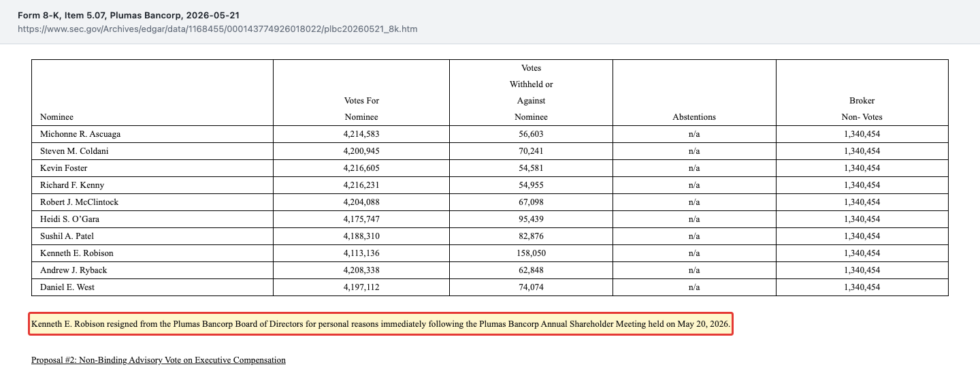Image resolution: width=980 pixels, height=384 pixels.
Task: Select the Sushil A. Patel nominee cell
Action: point(152,236)
